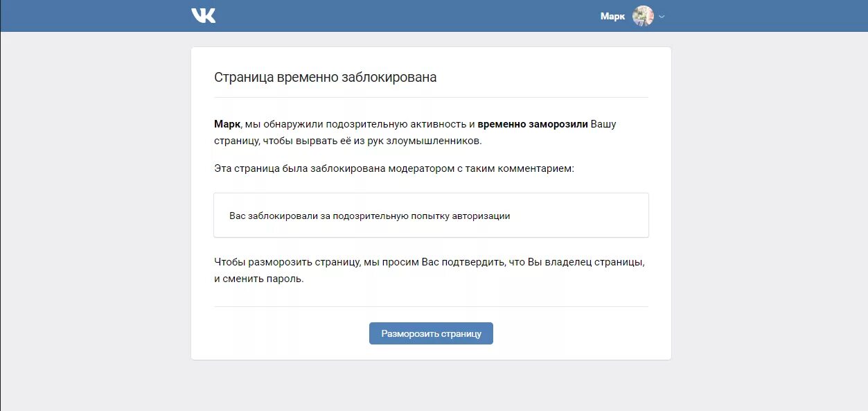Open the profile avatar thumbnail
Viewport: 868px width, 411px height.
pyautogui.click(x=643, y=16)
